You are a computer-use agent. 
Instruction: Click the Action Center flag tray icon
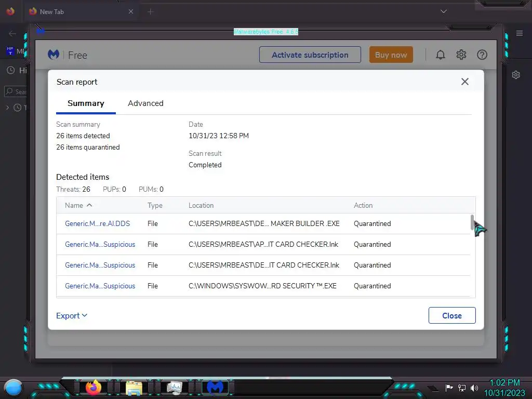[449, 388]
